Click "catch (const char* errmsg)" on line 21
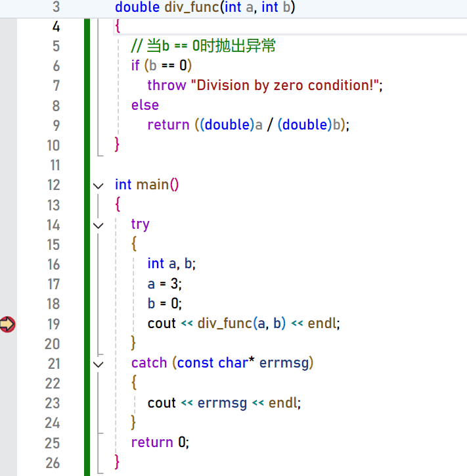The width and height of the screenshot is (467, 476). click(x=222, y=363)
